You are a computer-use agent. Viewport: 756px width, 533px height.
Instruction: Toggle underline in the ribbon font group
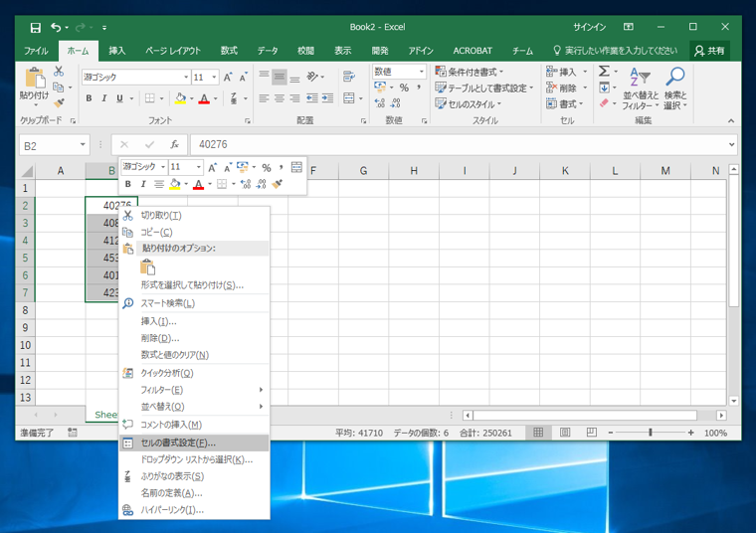pos(119,98)
